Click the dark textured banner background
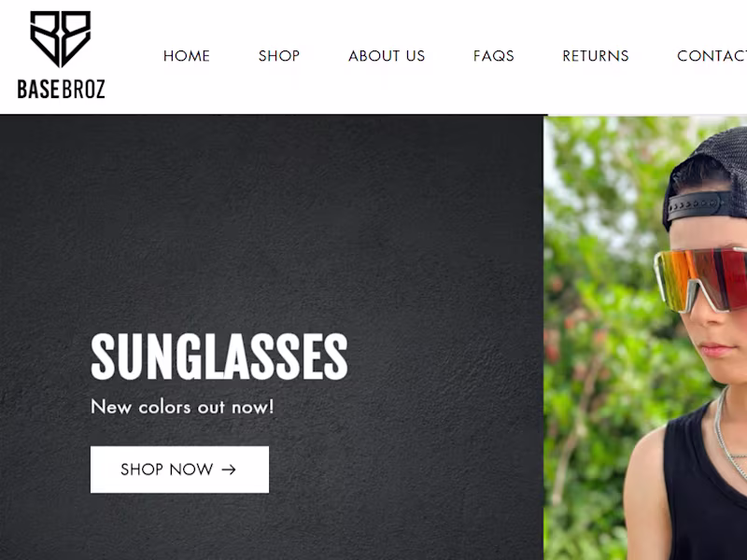Viewport: 747px width, 560px height. [x=272, y=215]
